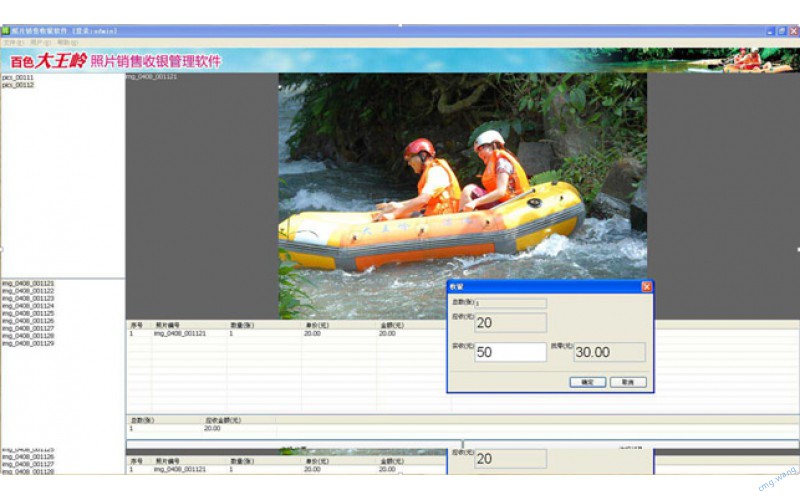The height and width of the screenshot is (500, 800).
Task: Select photo img_0408_001121 in file list
Action: click(28, 283)
